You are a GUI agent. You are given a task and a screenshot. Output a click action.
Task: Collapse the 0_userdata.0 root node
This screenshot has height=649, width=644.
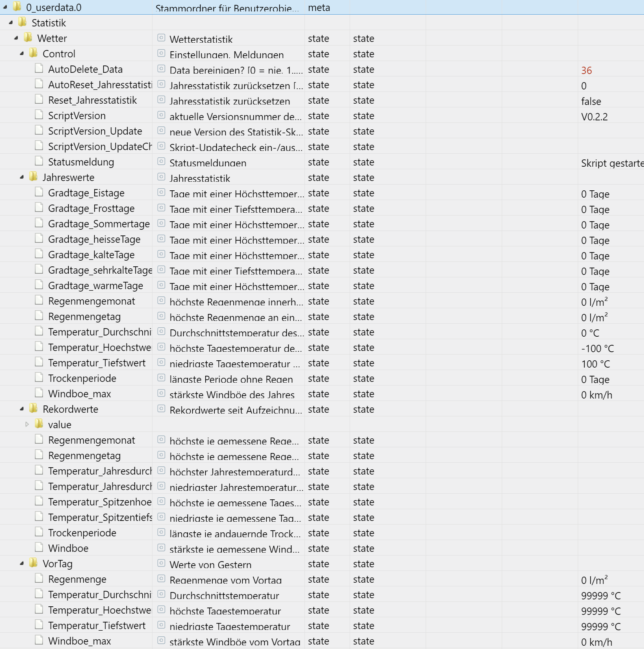(x=5, y=7)
